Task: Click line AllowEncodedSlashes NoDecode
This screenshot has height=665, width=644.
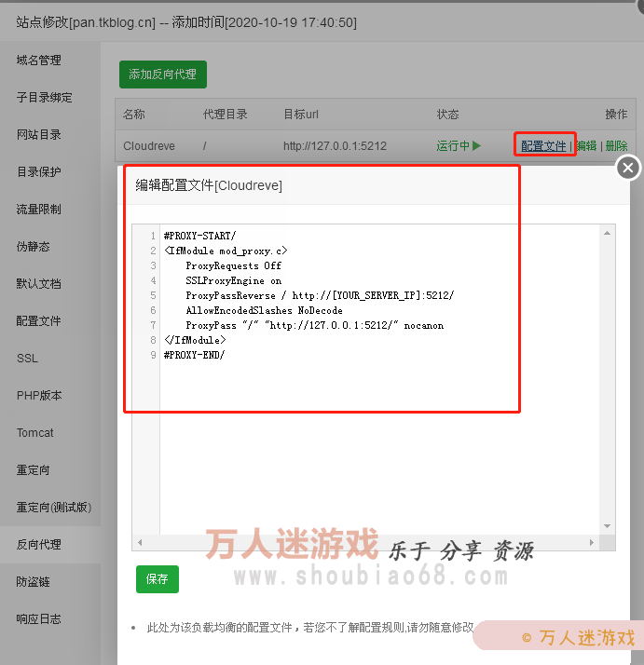Action: [264, 310]
